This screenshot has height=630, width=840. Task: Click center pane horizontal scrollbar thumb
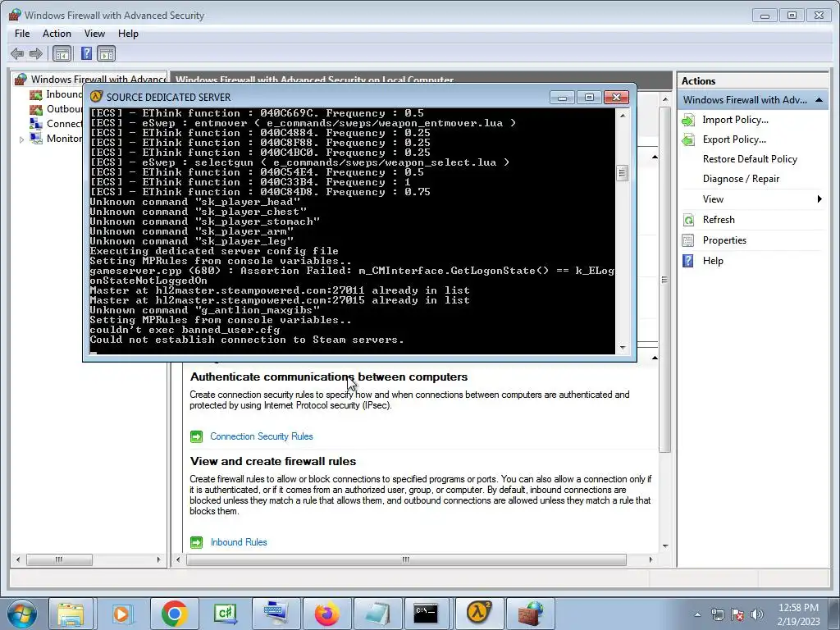pos(406,559)
